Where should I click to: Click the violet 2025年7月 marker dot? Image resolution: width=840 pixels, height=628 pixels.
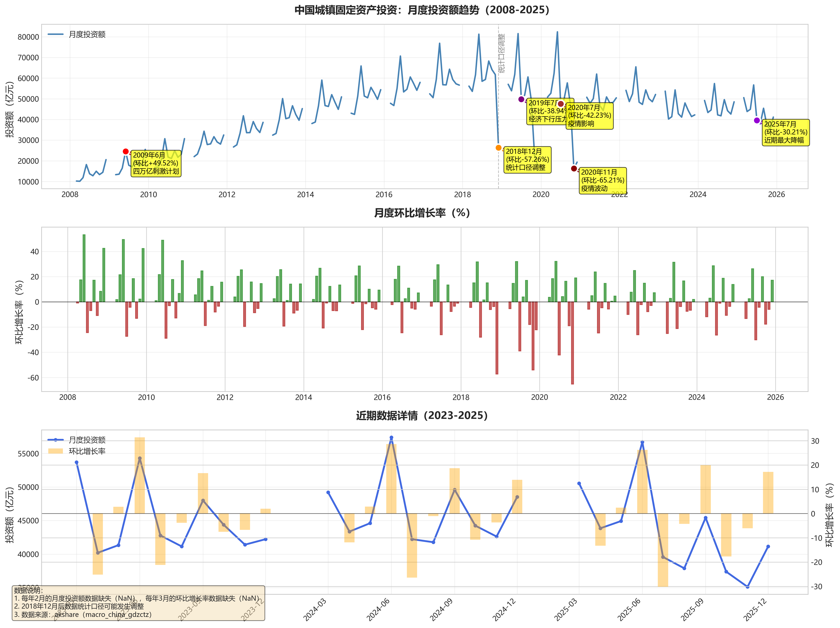pyautogui.click(x=756, y=120)
